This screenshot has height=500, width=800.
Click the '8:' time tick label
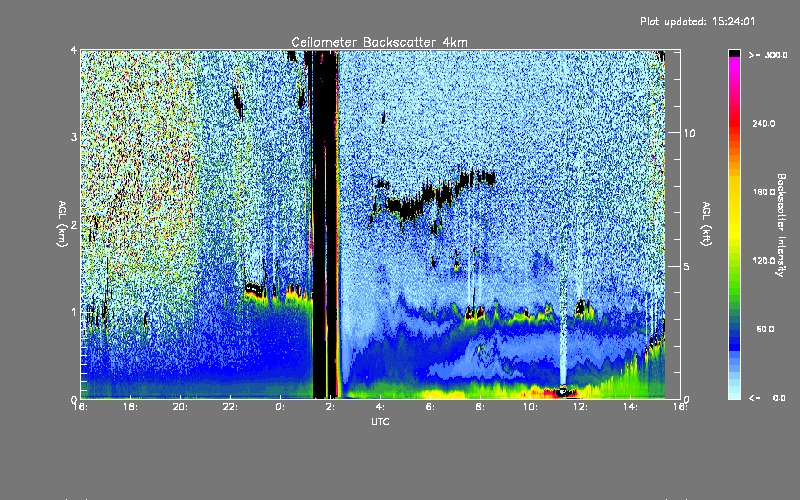481,407
